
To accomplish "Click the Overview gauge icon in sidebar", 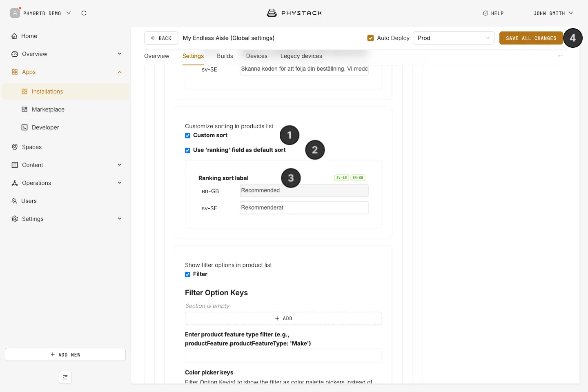I will point(15,54).
